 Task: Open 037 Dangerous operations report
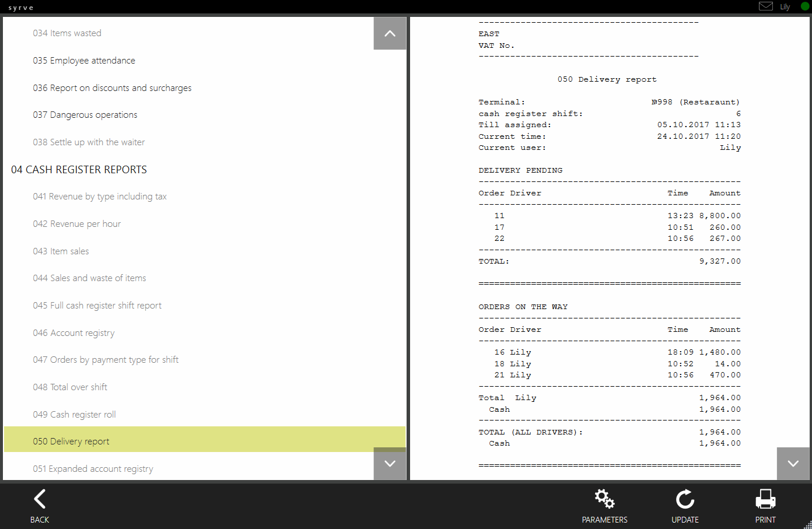click(85, 115)
